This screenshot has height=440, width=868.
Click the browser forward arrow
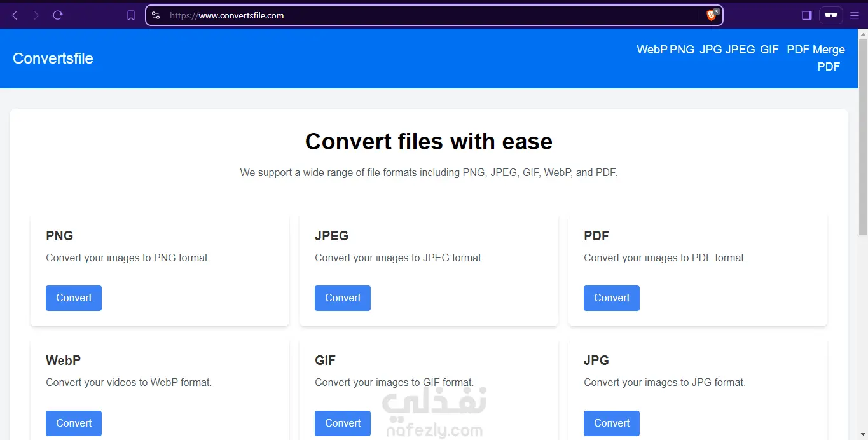(36, 15)
